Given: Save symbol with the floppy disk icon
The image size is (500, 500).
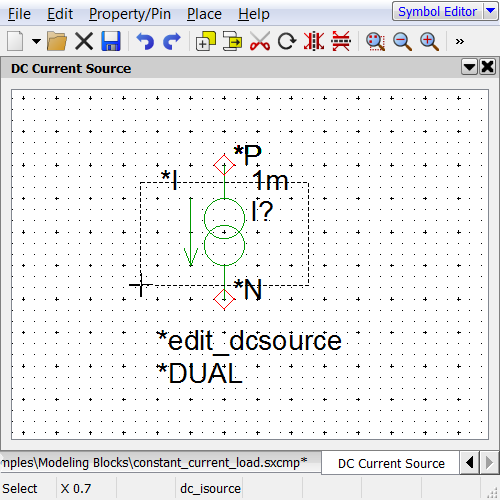Looking at the screenshot, I should click(x=111, y=41).
